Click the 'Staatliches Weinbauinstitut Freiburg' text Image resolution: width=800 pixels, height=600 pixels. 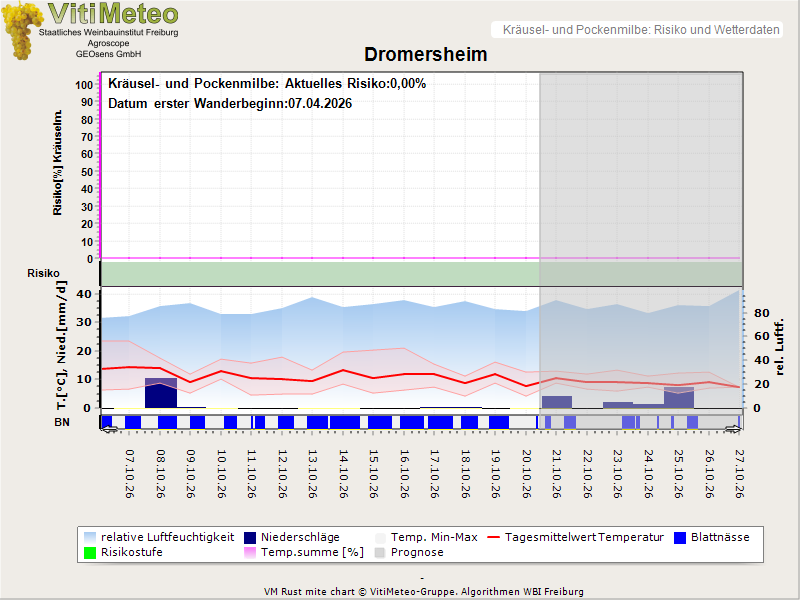tap(108, 32)
